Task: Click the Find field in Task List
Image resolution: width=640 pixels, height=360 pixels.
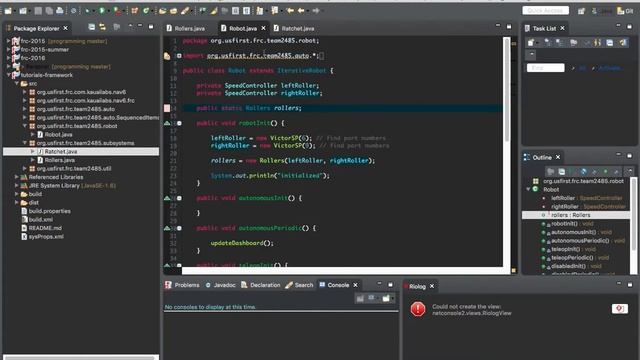Action: click(x=545, y=68)
